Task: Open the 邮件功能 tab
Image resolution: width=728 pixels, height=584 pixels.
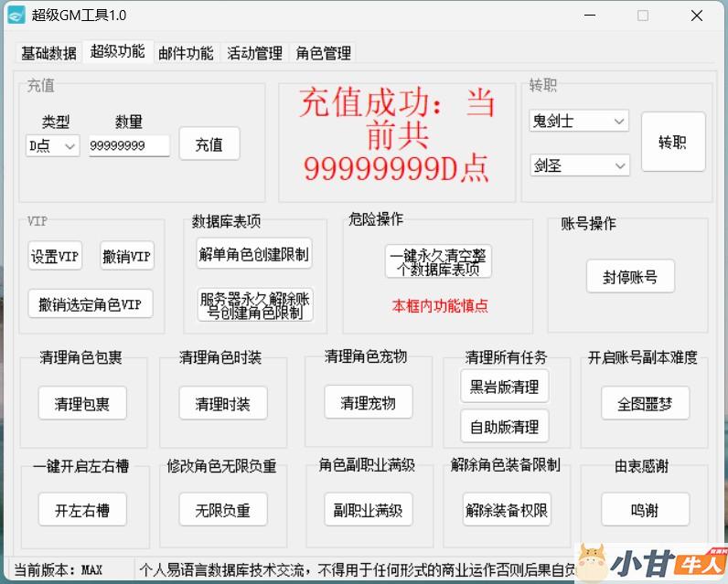Action: click(186, 53)
